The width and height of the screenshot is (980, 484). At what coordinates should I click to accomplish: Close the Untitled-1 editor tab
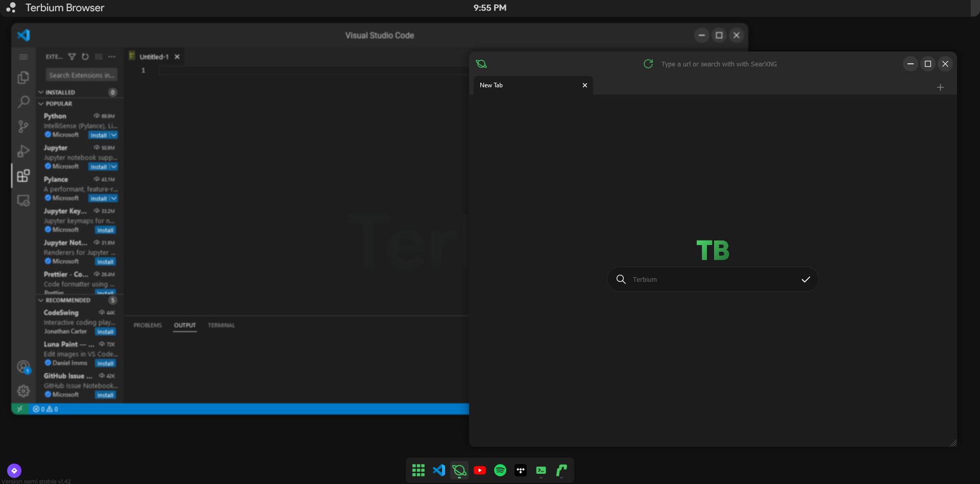coord(177,57)
